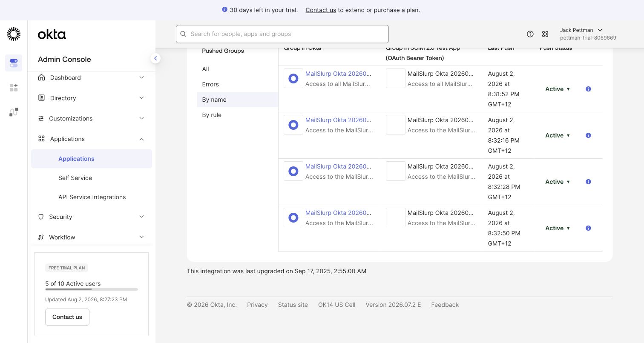
Task: Click the OK14 US Cell footer text
Action: pyautogui.click(x=336, y=305)
